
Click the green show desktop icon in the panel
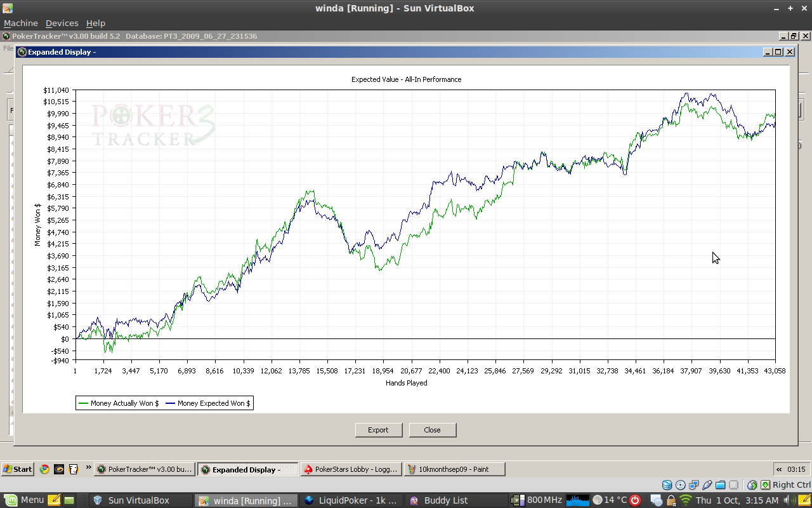(69, 500)
